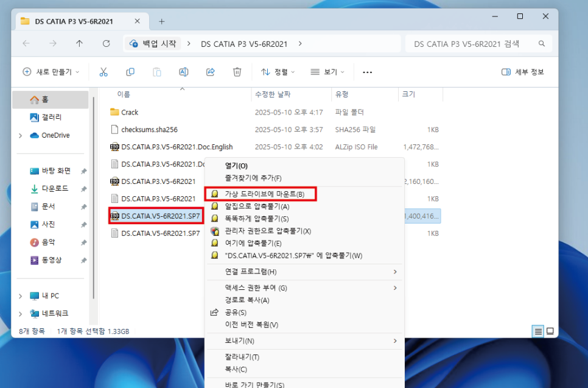Switch to large thumbnails view icon
Image resolution: width=588 pixels, height=388 pixels.
[x=550, y=331]
